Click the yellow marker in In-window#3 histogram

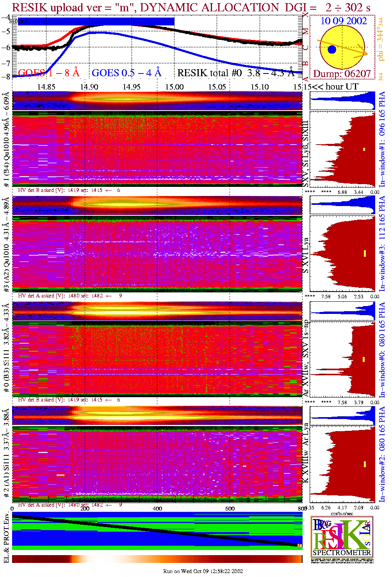(365, 253)
